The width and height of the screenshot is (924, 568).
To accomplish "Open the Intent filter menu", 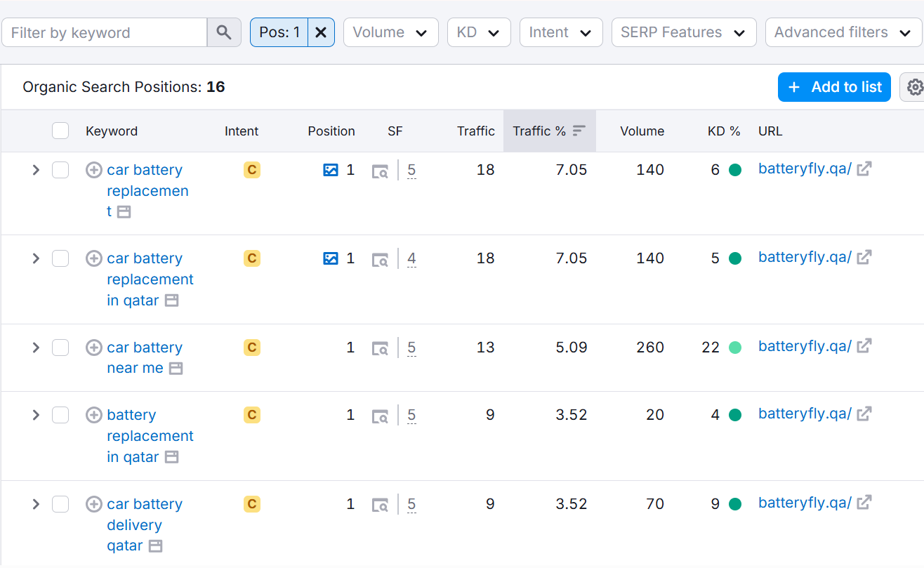I will (560, 32).
